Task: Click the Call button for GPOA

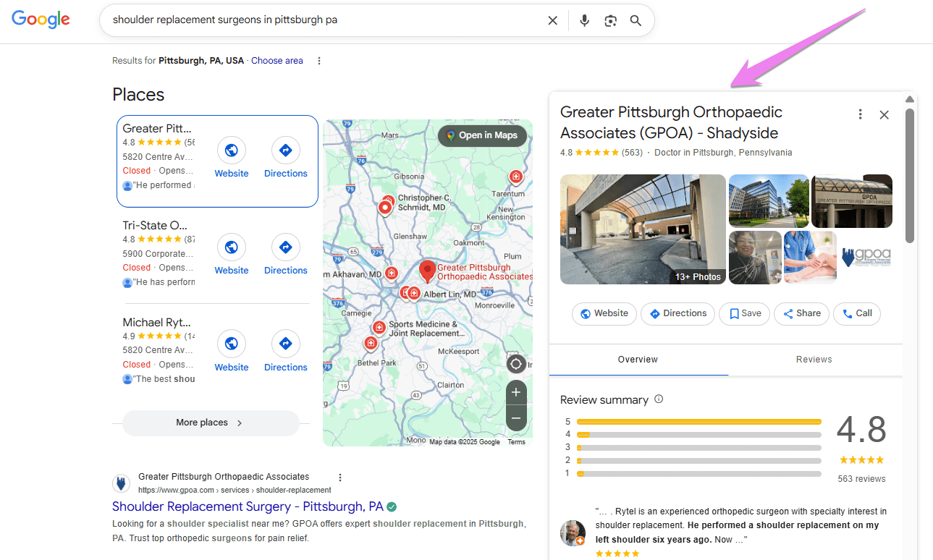Action: coord(856,313)
